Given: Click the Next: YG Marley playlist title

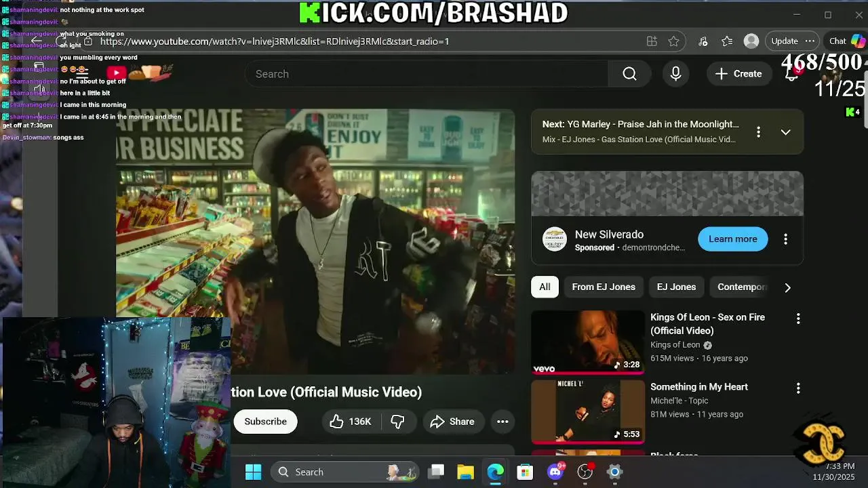Looking at the screenshot, I should pyautogui.click(x=641, y=124).
